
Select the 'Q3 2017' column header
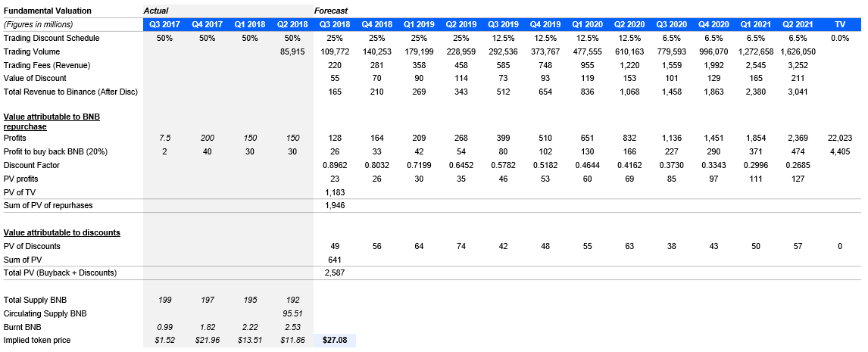(164, 24)
